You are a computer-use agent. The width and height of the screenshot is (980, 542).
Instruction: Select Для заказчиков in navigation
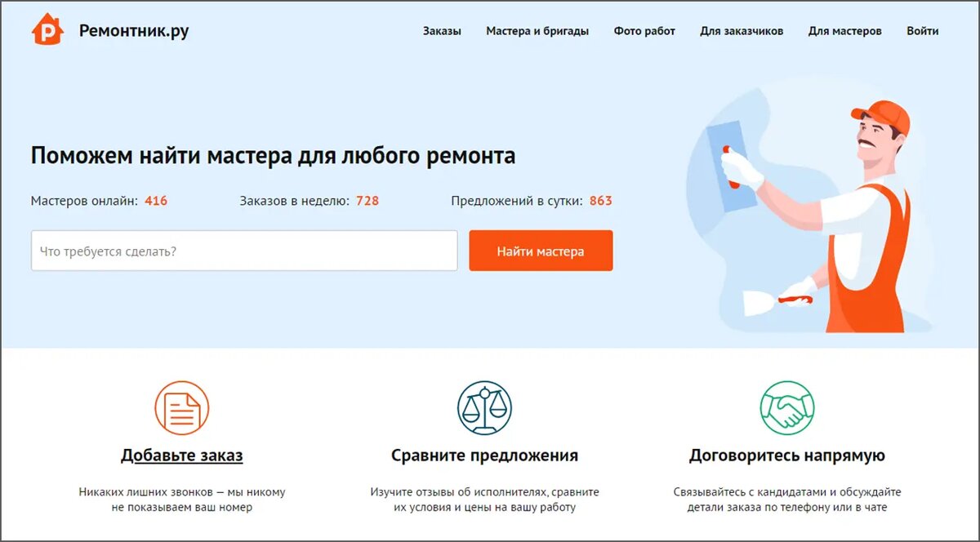pos(742,31)
